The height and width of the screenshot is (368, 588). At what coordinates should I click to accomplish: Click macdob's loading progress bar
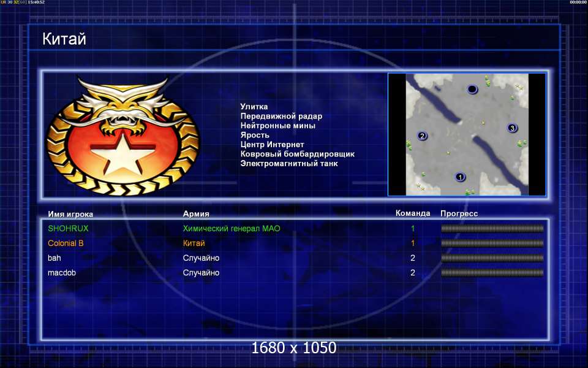tap(492, 272)
